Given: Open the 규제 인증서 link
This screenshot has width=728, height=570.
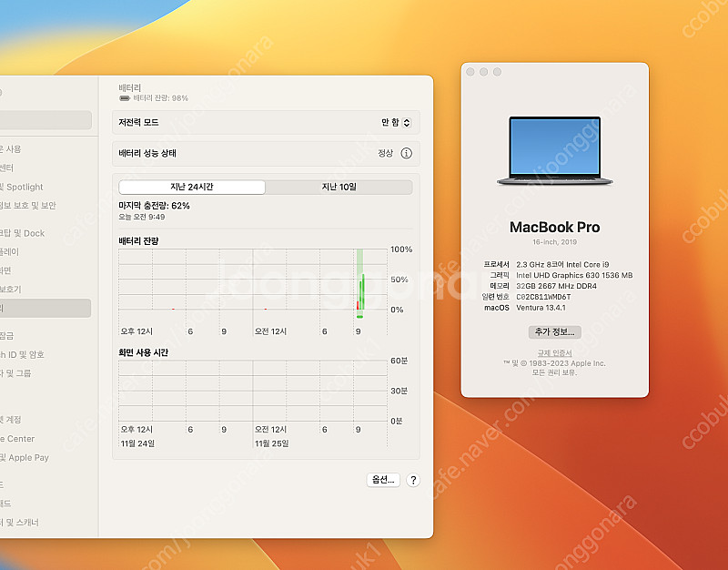Looking at the screenshot, I should pos(554,352).
